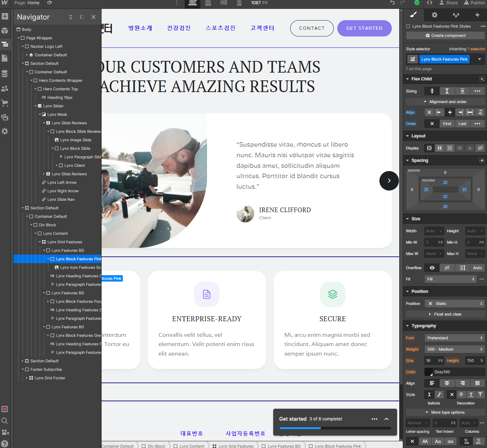
Task: Click the Create component button
Action: pyautogui.click(x=445, y=35)
